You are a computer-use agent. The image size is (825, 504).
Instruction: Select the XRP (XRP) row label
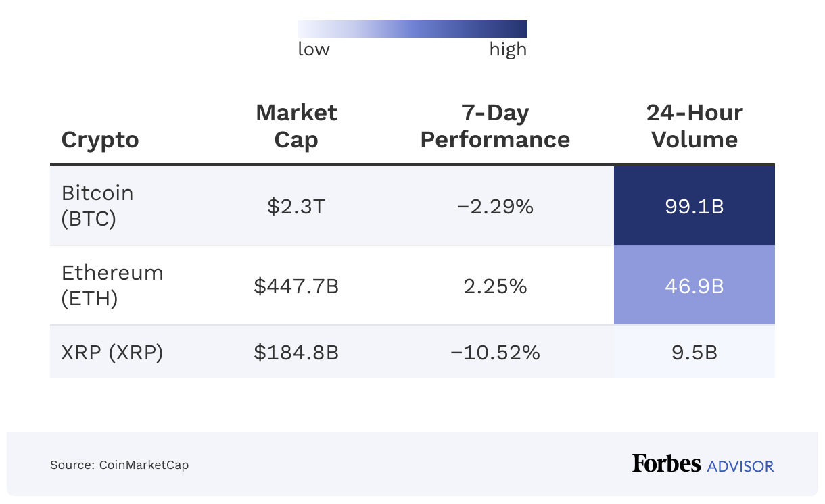tap(112, 352)
